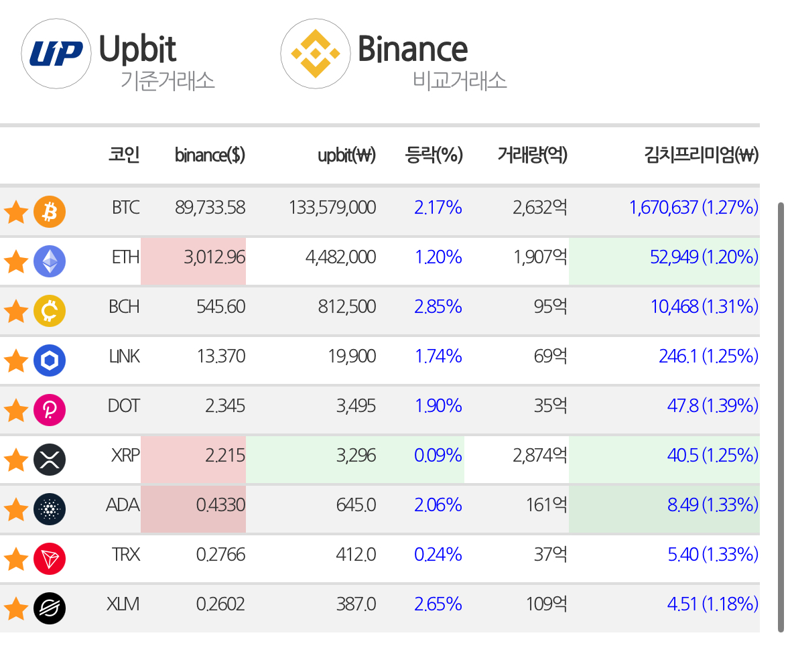Click XLM premium 4.51 (1.18%)

(x=713, y=604)
